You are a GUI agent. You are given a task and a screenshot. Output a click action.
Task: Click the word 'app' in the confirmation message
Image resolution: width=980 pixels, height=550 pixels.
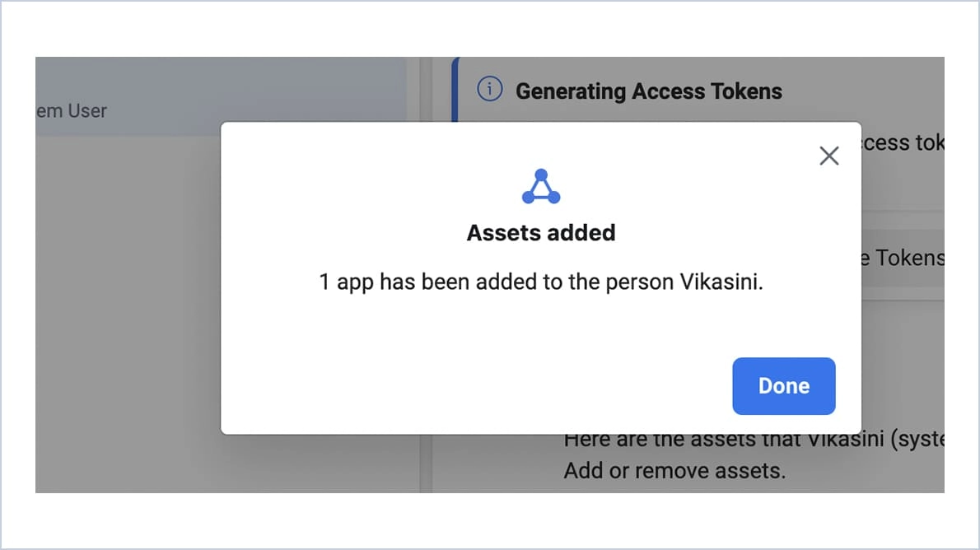click(x=355, y=283)
